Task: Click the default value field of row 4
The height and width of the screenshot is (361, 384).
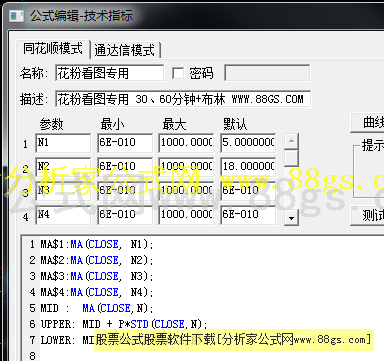Action: pos(248,215)
